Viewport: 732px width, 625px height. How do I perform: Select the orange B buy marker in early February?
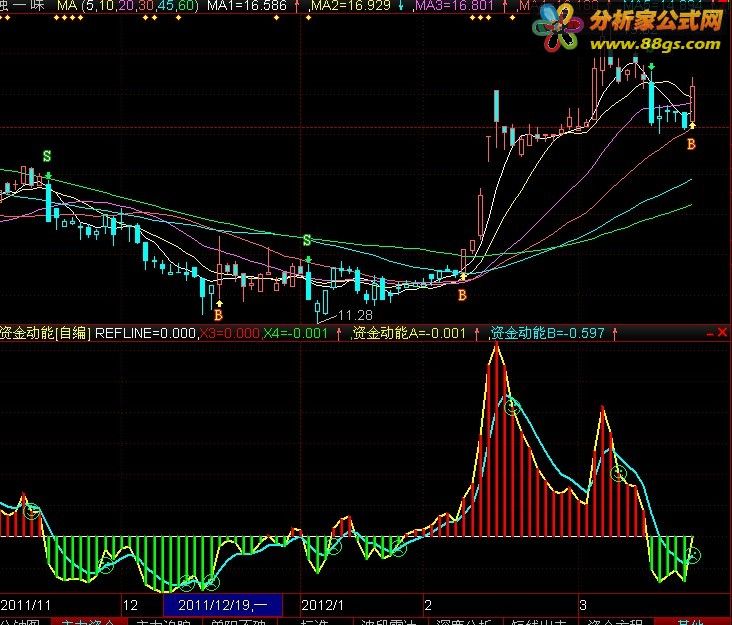pos(462,295)
